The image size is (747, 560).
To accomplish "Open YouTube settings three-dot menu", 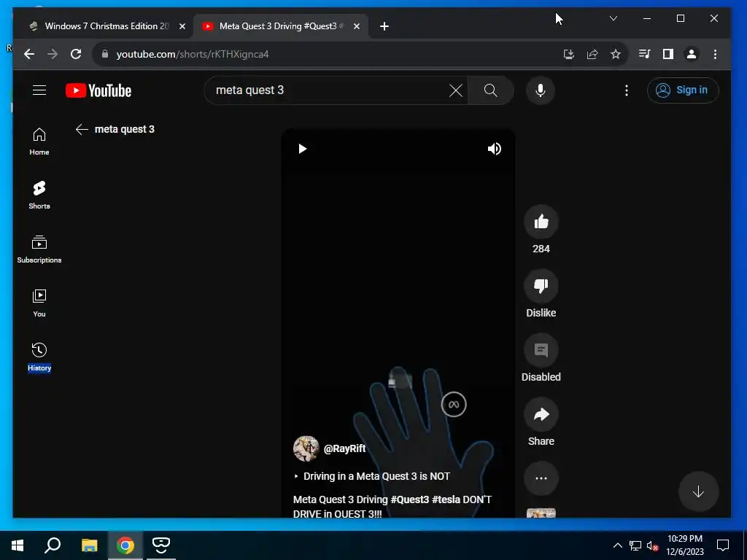I will 627,90.
